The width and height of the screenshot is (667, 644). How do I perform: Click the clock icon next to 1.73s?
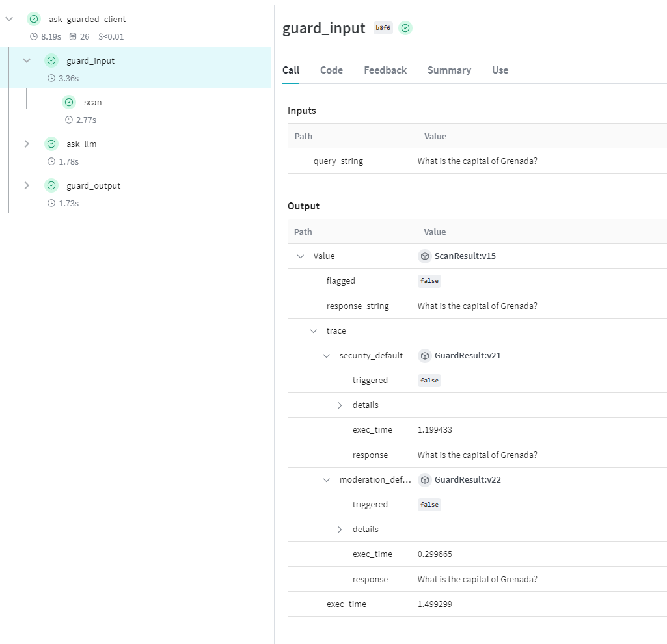[51, 204]
